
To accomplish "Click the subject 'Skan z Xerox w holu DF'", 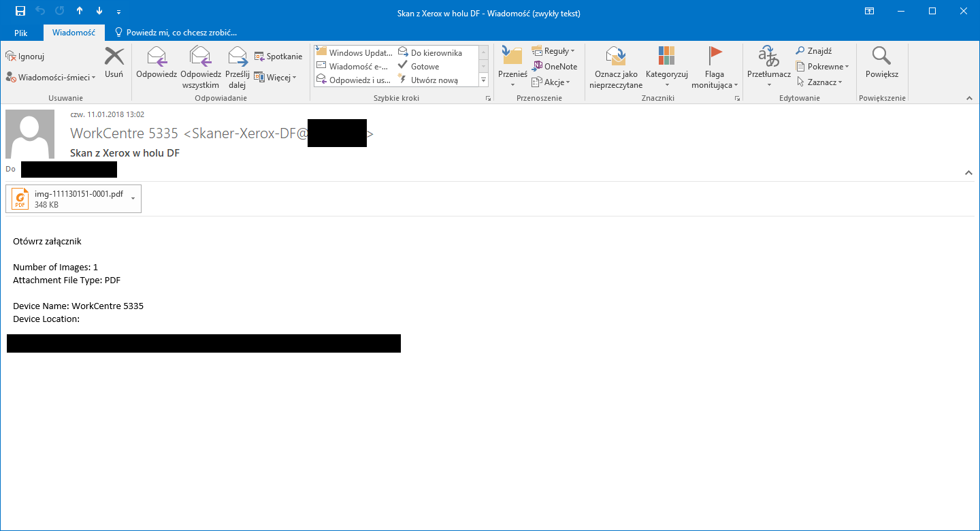I will [125, 153].
